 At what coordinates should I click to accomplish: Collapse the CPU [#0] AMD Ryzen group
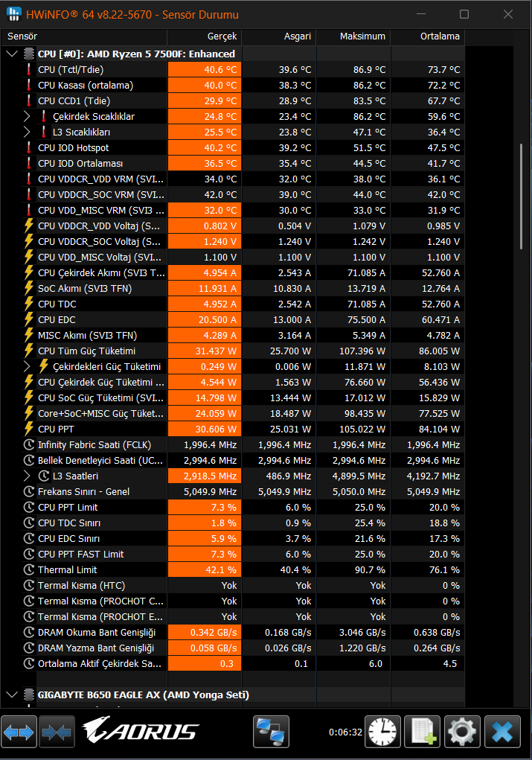click(x=12, y=54)
